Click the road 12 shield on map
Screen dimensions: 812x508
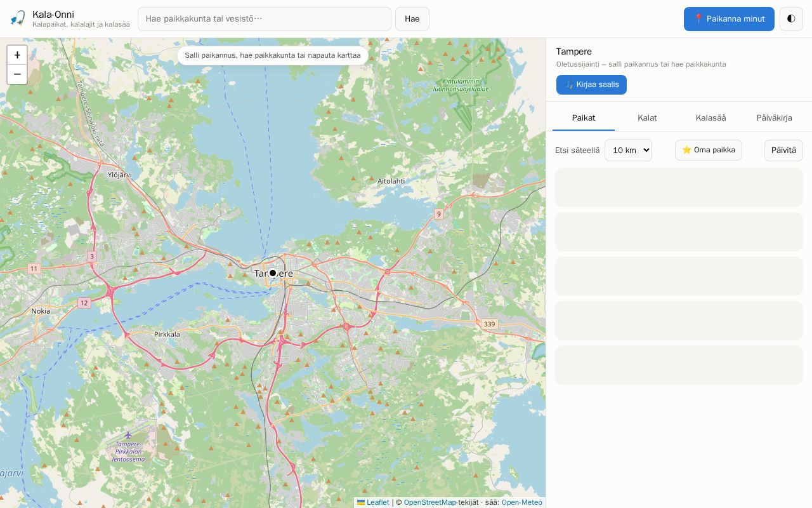tap(84, 303)
